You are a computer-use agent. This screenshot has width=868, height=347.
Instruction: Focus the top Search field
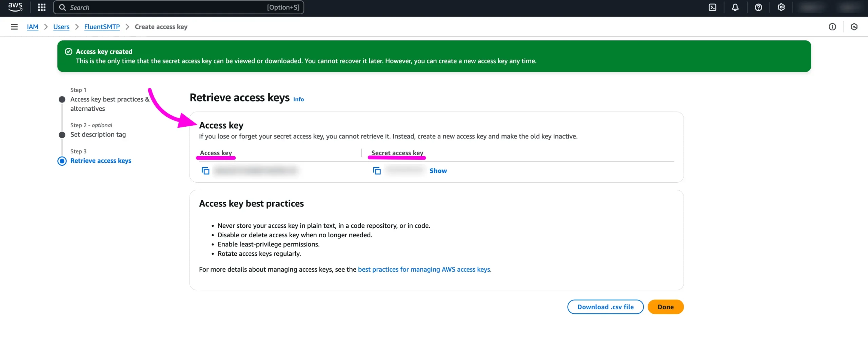pyautogui.click(x=178, y=7)
